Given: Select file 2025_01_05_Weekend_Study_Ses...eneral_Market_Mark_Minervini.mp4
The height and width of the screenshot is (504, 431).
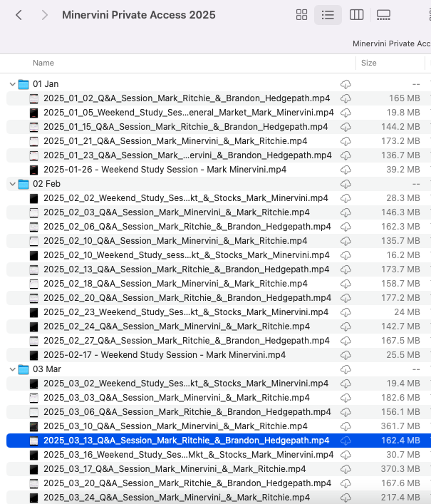Looking at the screenshot, I should tap(189, 112).
